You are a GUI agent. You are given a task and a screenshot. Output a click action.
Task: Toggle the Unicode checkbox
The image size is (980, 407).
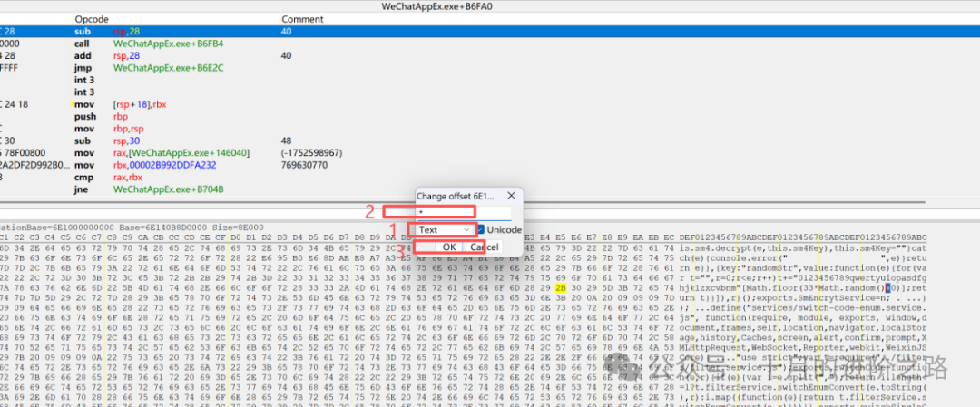coord(480,229)
